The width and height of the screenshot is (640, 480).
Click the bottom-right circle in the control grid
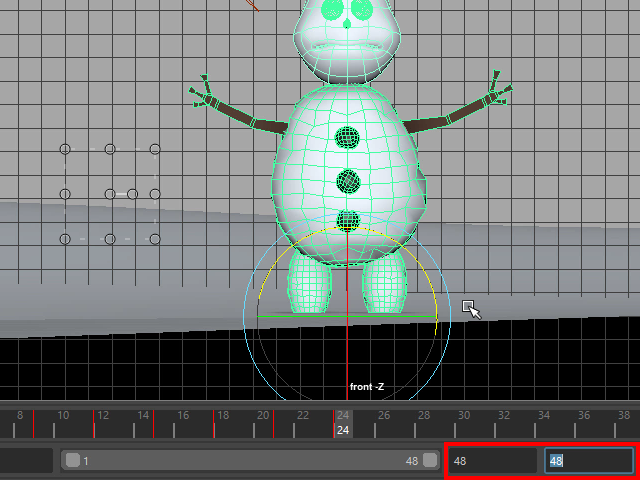tap(155, 239)
